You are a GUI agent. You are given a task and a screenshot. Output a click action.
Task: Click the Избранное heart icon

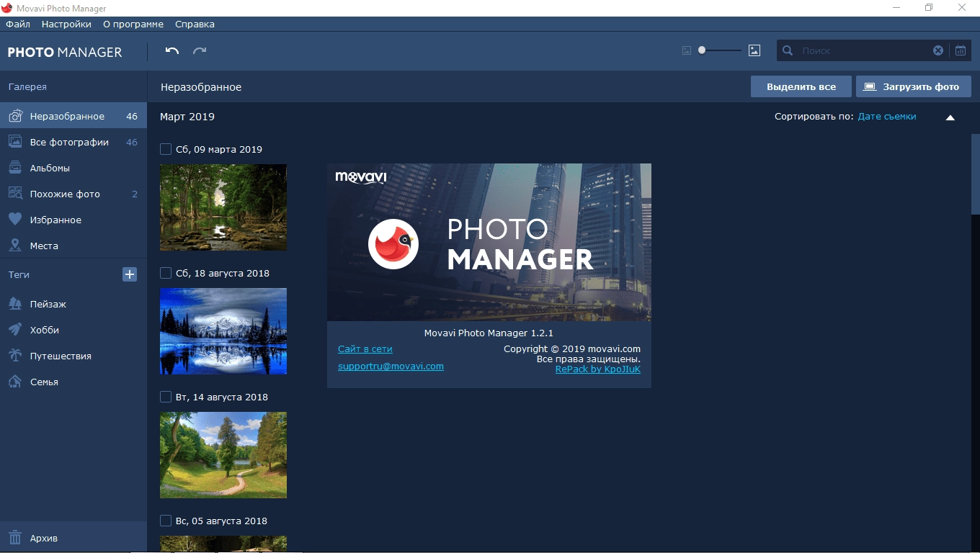pos(15,220)
